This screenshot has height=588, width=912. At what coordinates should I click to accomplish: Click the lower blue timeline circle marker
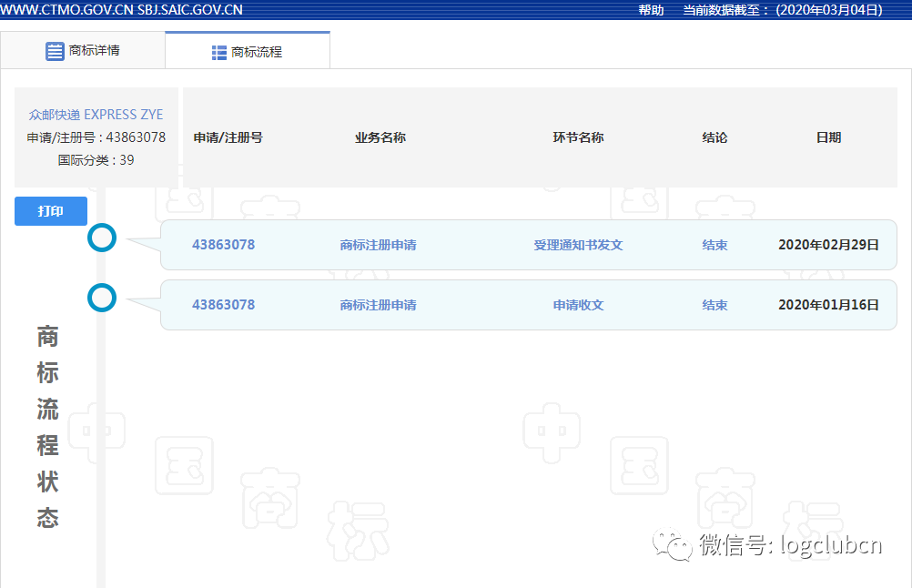click(102, 298)
